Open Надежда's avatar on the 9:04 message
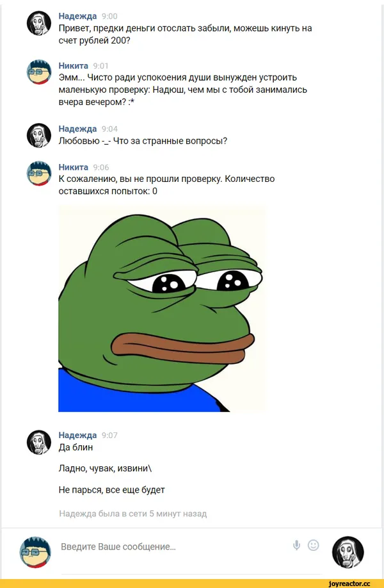The image size is (384, 588). (39, 135)
